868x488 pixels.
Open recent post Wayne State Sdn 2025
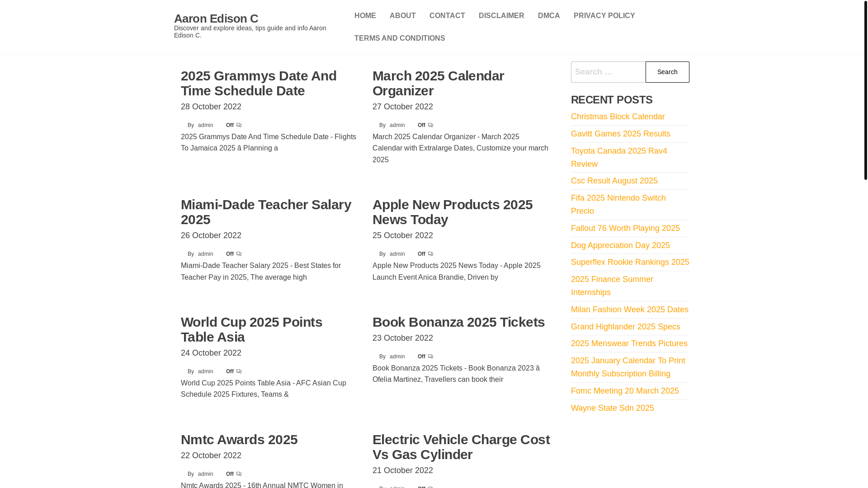[x=612, y=408]
